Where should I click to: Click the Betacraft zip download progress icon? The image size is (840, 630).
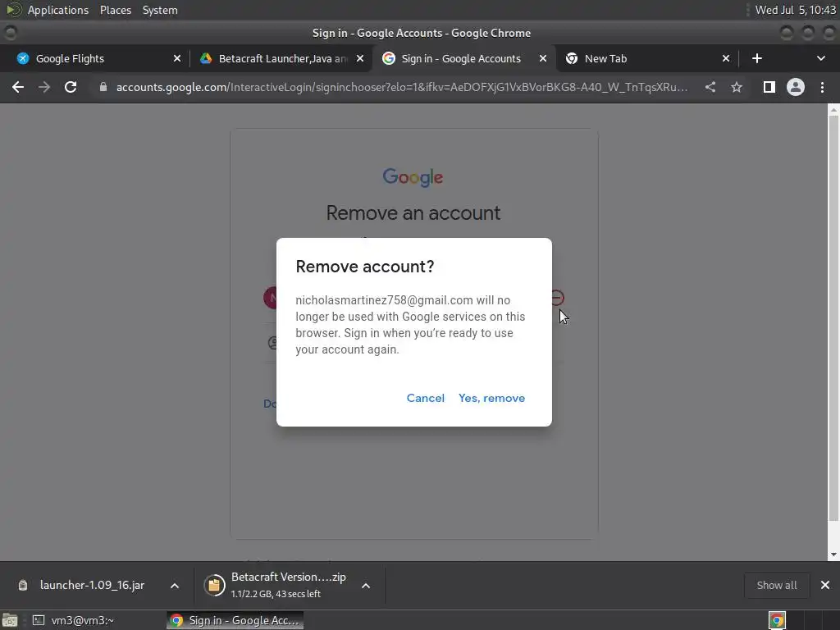coord(214,585)
